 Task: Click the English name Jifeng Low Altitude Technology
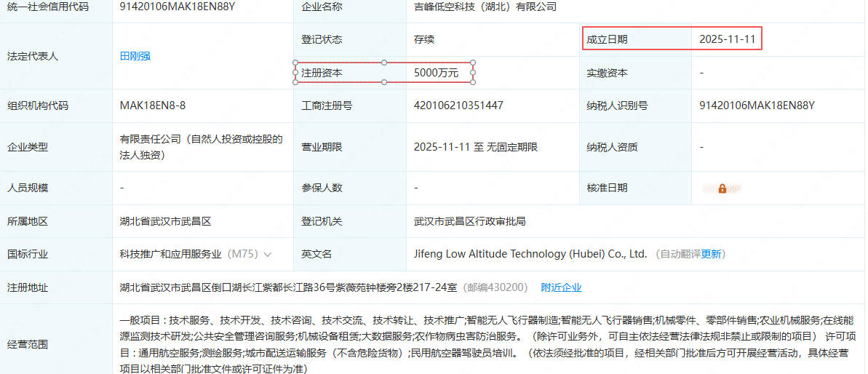pyautogui.click(x=530, y=255)
